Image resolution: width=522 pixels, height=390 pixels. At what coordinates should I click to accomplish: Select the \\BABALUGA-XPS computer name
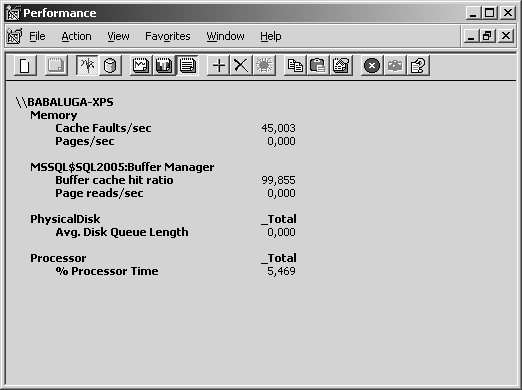tap(64, 102)
